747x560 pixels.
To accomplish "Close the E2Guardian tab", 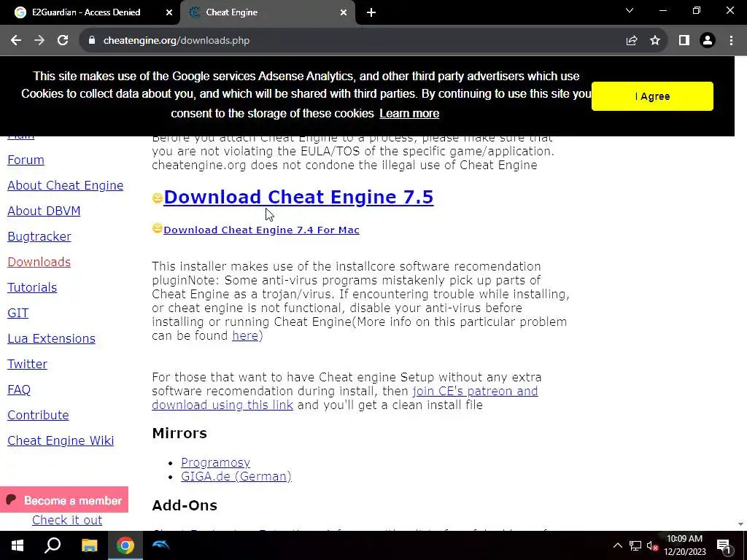I will point(169,12).
